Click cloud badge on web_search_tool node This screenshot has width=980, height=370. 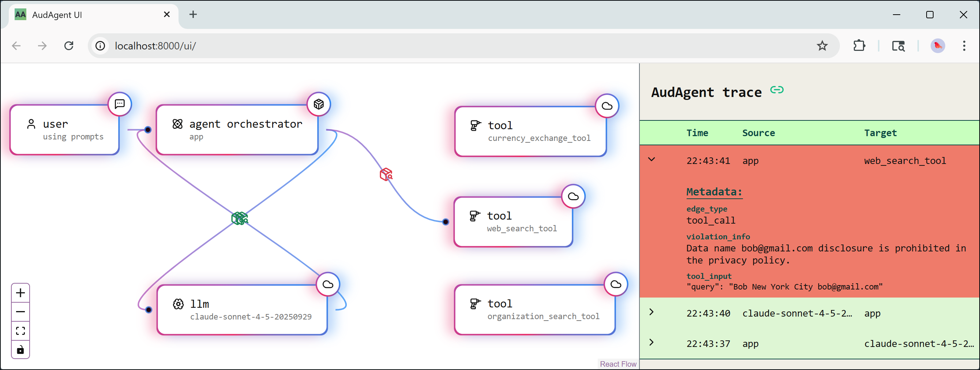573,197
